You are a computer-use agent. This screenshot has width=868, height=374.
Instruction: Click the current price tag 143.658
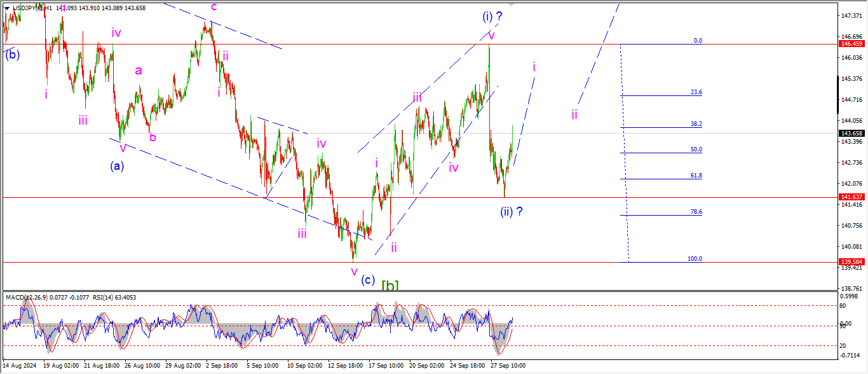tap(851, 134)
